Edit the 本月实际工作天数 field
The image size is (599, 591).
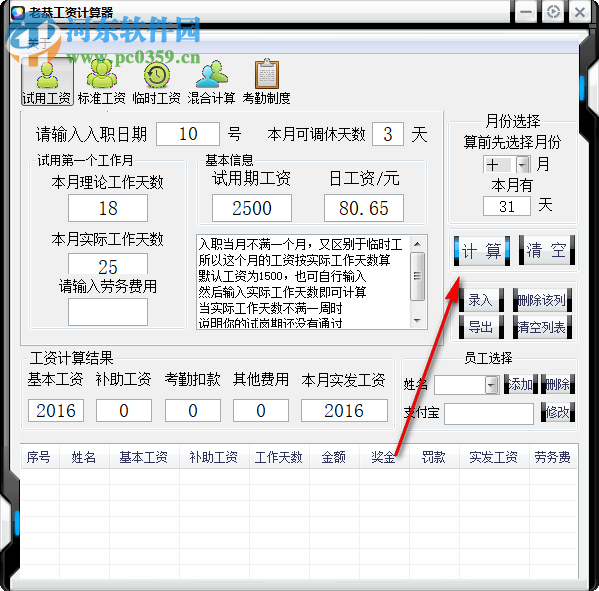(x=108, y=264)
